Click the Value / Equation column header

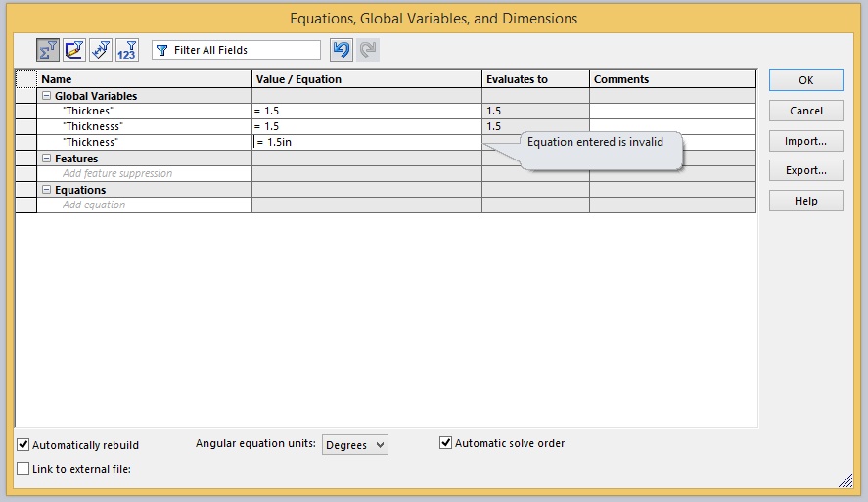366,79
